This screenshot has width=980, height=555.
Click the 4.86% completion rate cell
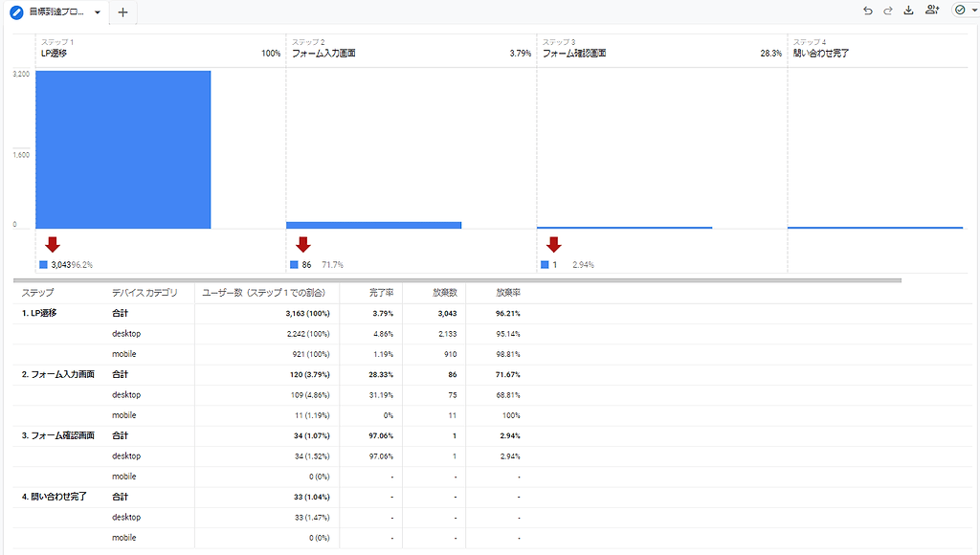383,334
